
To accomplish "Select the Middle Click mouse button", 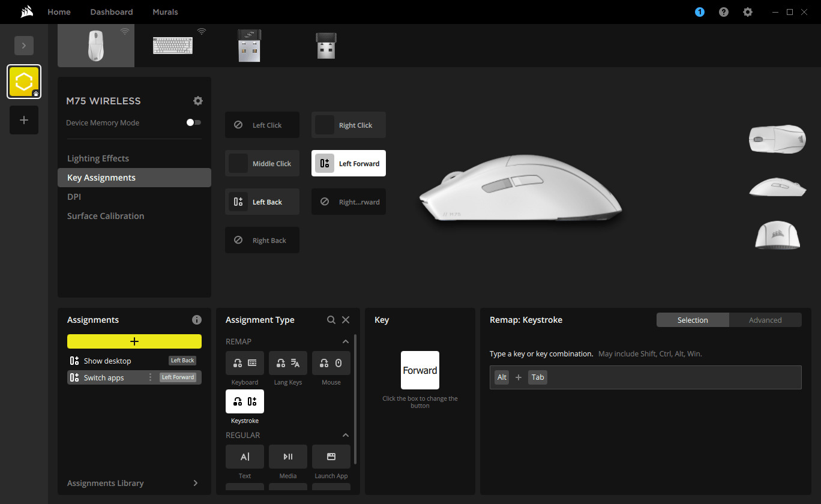I will [x=262, y=163].
